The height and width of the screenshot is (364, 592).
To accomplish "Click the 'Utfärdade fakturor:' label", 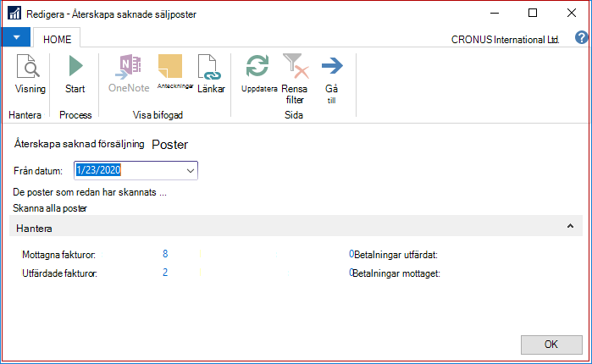I will coord(59,273).
